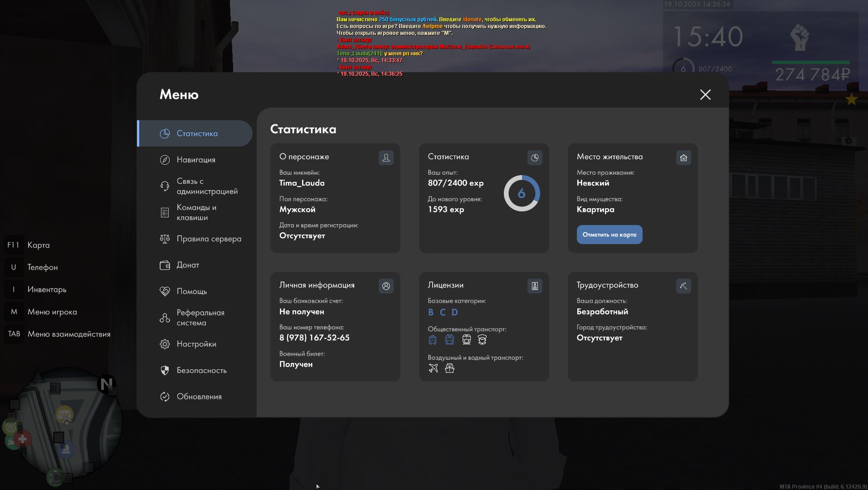Click the second blue public transport license icon

coord(449,340)
